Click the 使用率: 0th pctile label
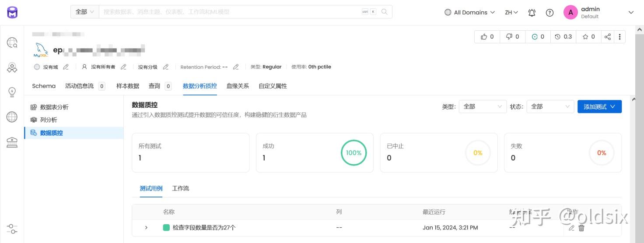Image resolution: width=644 pixels, height=243 pixels. pos(311,67)
